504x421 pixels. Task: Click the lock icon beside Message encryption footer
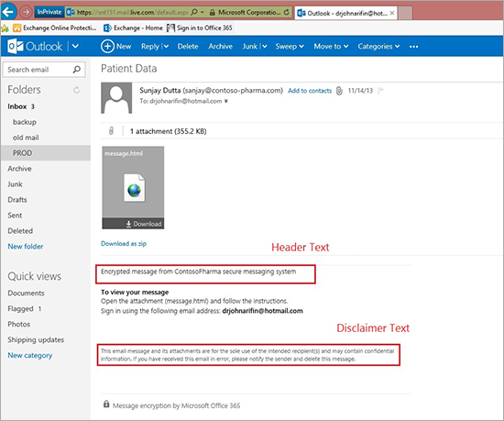tap(106, 404)
